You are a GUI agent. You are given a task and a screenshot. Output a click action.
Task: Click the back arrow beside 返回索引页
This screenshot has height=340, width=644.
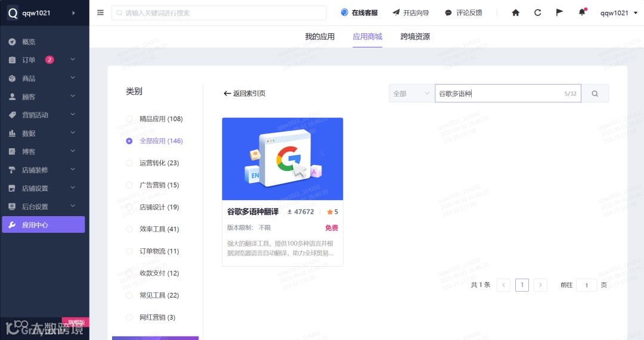(227, 93)
